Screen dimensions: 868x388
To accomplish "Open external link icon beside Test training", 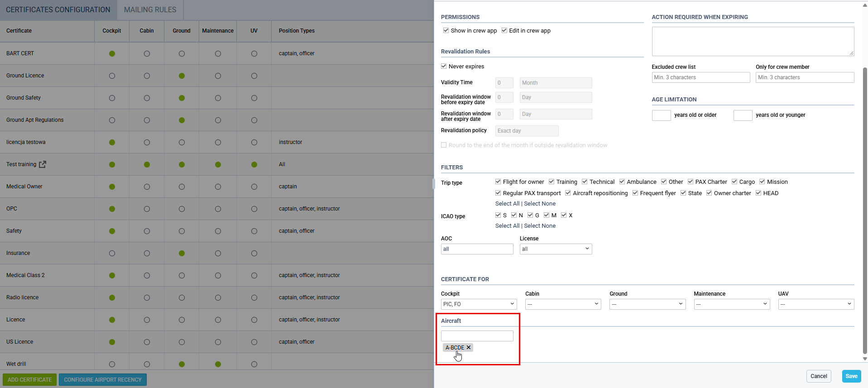I will (43, 164).
